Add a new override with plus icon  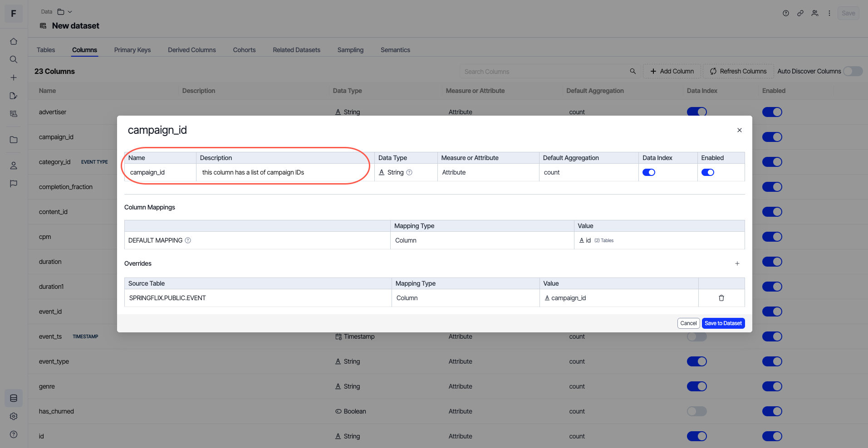pos(737,263)
